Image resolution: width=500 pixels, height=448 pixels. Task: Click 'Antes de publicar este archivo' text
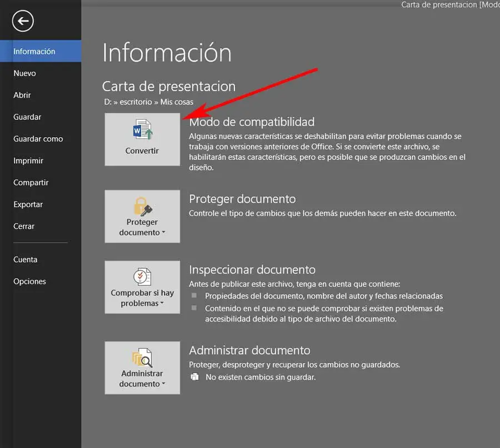click(x=294, y=284)
